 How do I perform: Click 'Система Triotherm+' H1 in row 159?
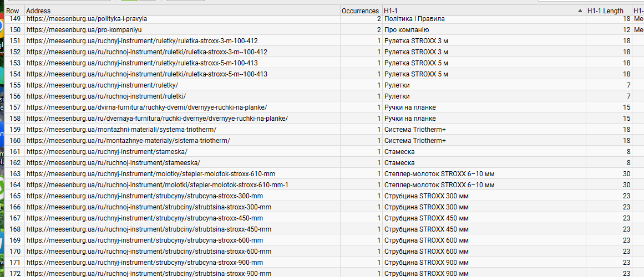(415, 129)
